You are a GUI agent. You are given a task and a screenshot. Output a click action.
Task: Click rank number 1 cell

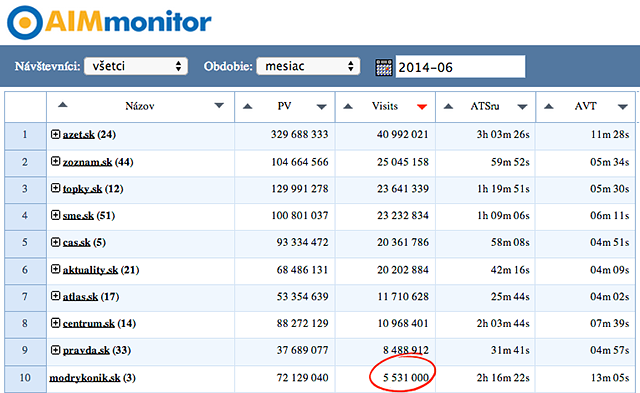25,135
